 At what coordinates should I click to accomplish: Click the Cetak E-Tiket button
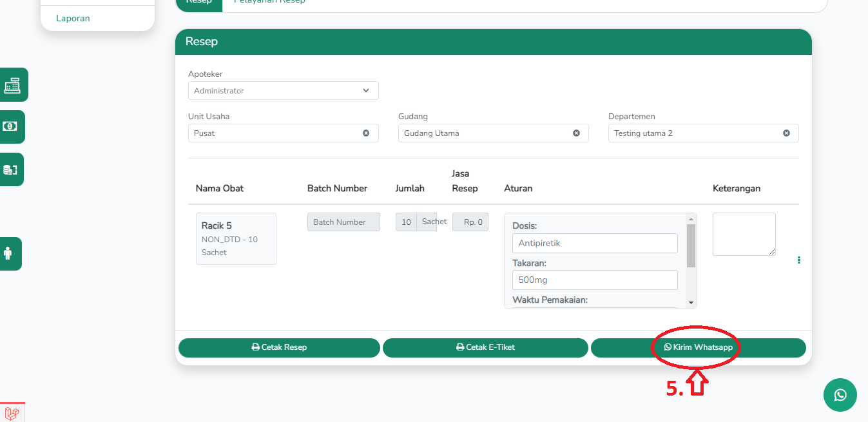pyautogui.click(x=485, y=347)
